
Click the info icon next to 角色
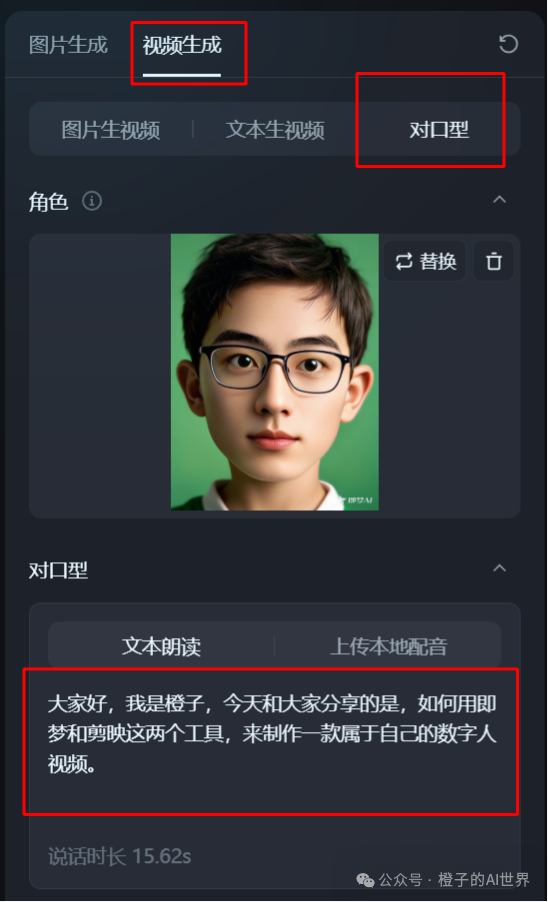92,201
